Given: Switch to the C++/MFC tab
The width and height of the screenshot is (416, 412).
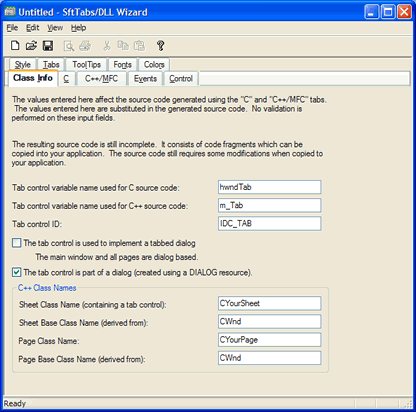Looking at the screenshot, I should [101, 79].
